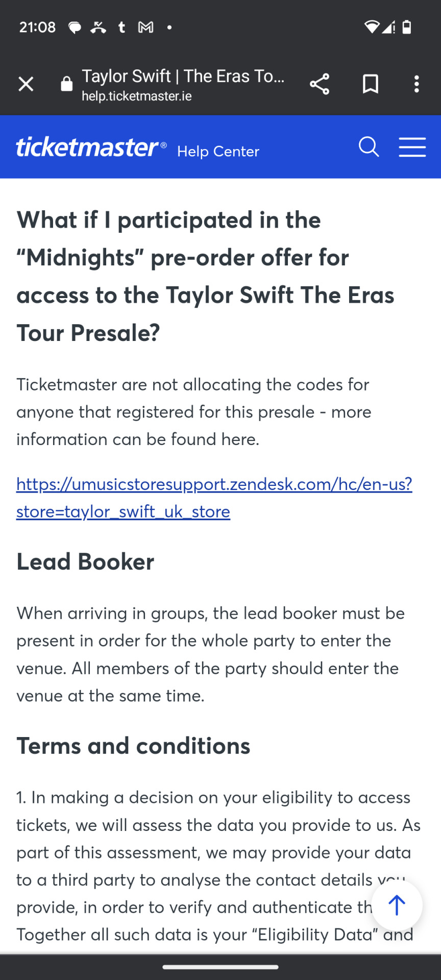Bookmark this page with the bookmark icon
Screen dimensions: 441x980
(x=371, y=84)
